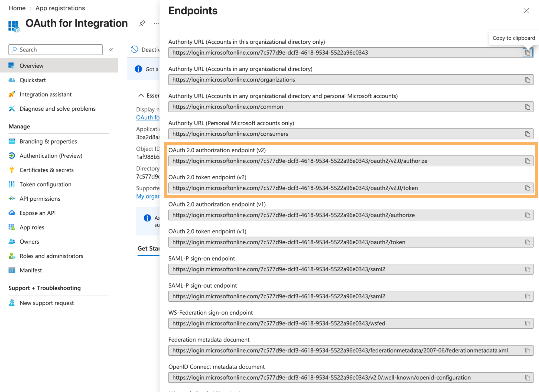The width and height of the screenshot is (539, 392).
Task: Copy the /common Authority URL
Action: [527, 107]
